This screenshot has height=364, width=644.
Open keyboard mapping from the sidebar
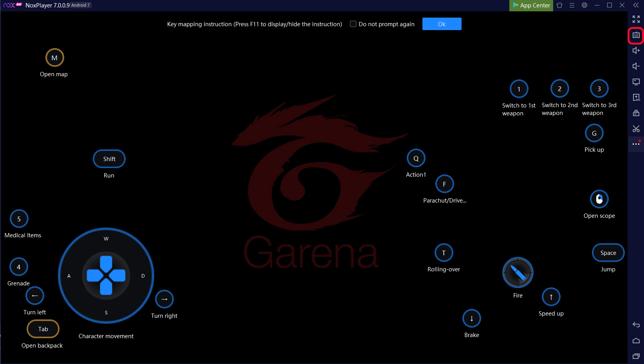click(636, 35)
